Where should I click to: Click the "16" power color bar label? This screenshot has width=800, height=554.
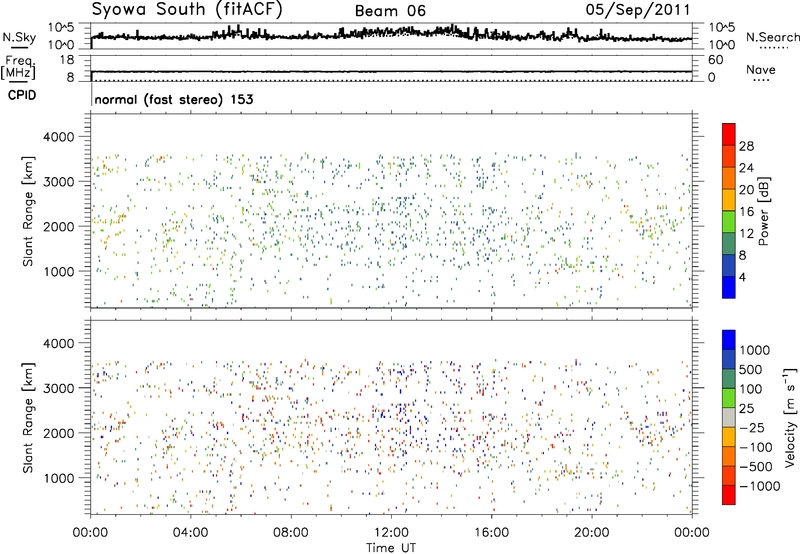coord(746,212)
